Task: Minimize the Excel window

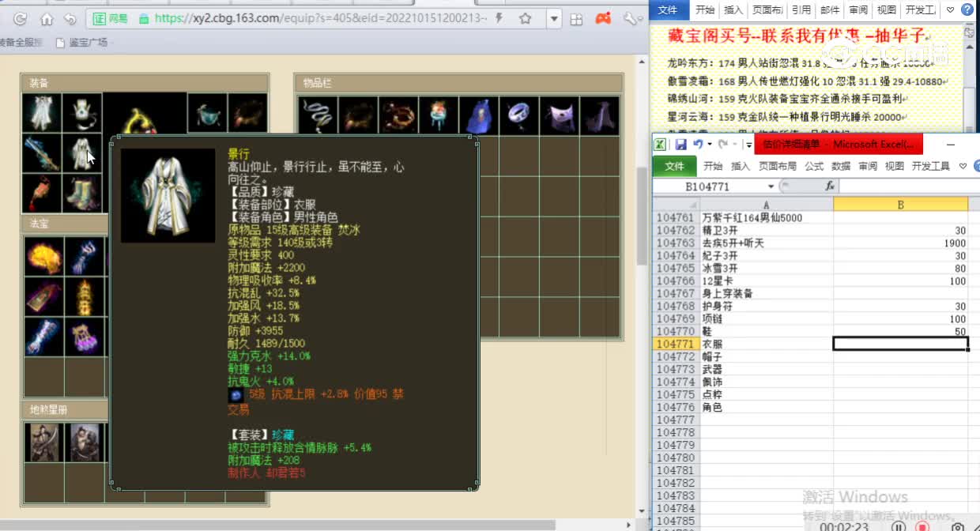Action: [951, 145]
